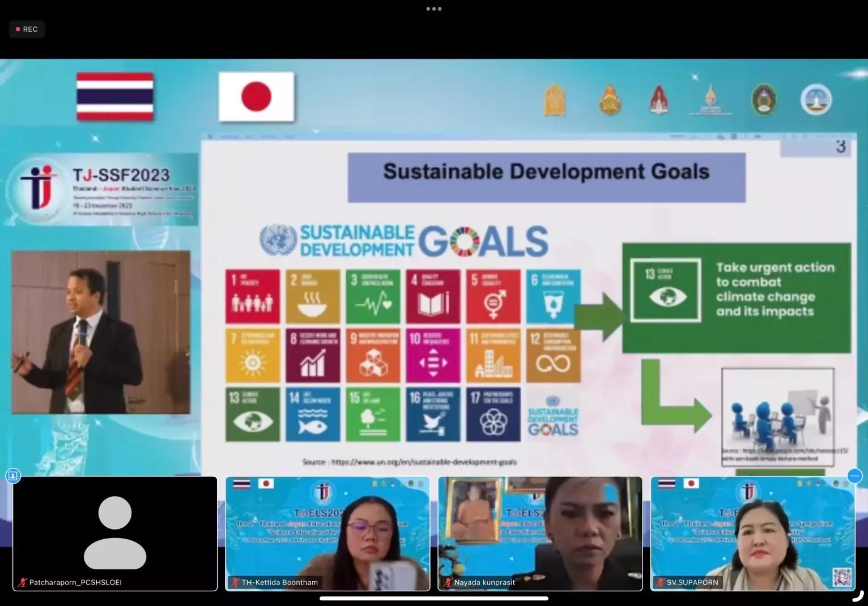Tap SDG tile 10 Reduced Inequalities

(433, 356)
